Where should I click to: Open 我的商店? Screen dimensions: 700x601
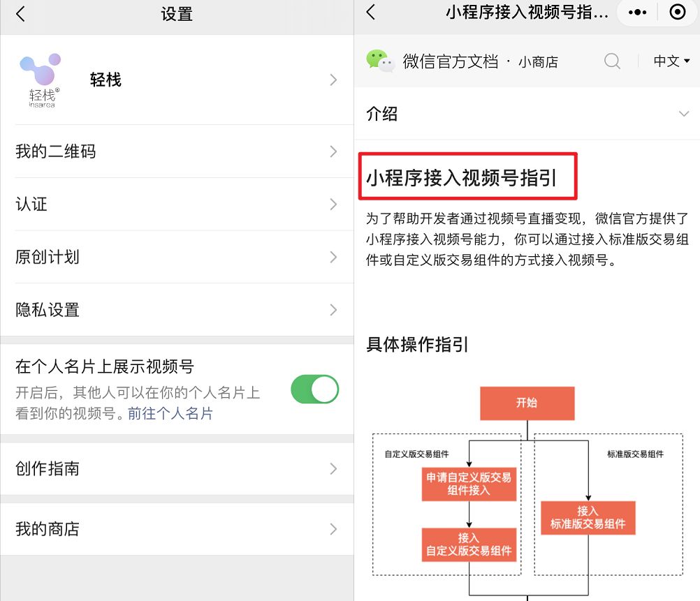177,529
